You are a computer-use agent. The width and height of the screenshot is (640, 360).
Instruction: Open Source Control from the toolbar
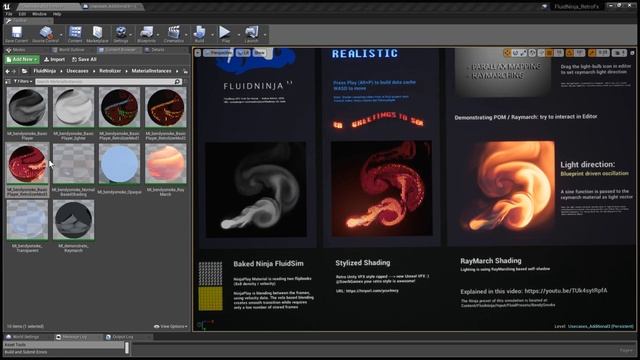pos(45,34)
